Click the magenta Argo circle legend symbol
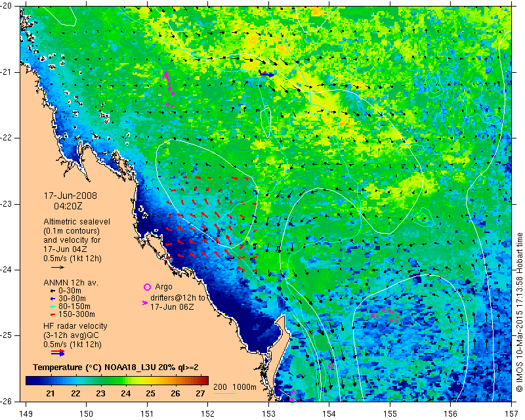The image size is (525, 420). click(x=147, y=287)
